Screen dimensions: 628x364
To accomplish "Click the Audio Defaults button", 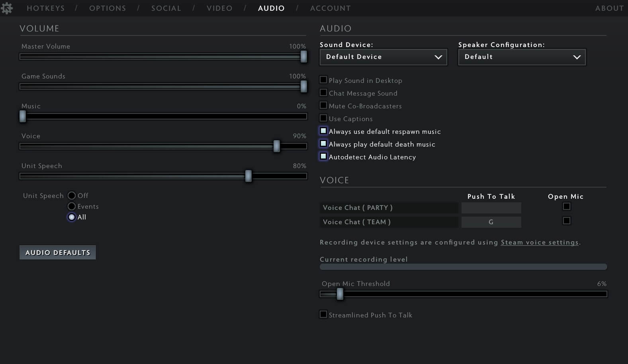I will click(58, 252).
